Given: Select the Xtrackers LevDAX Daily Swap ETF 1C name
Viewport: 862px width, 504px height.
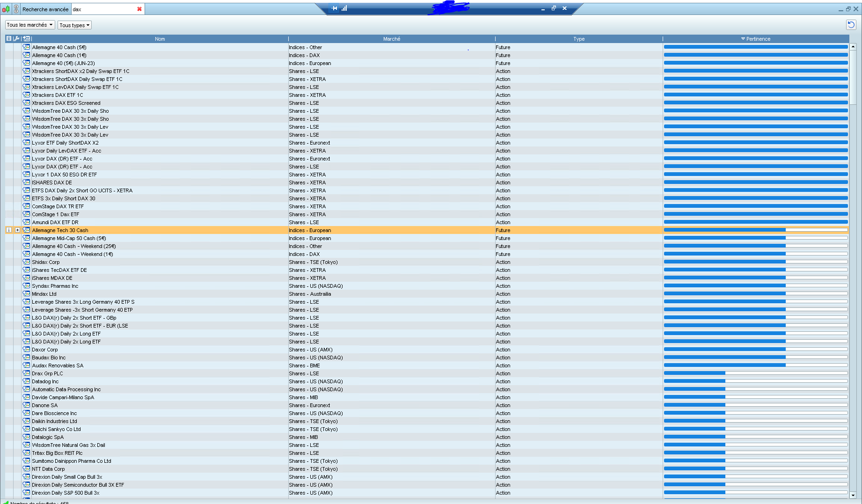Looking at the screenshot, I should [x=75, y=87].
